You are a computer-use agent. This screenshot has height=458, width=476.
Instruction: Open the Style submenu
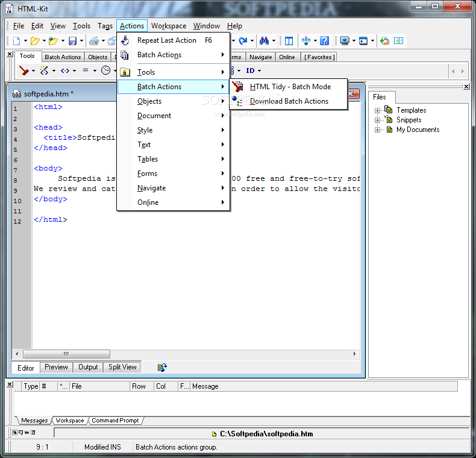coord(174,130)
